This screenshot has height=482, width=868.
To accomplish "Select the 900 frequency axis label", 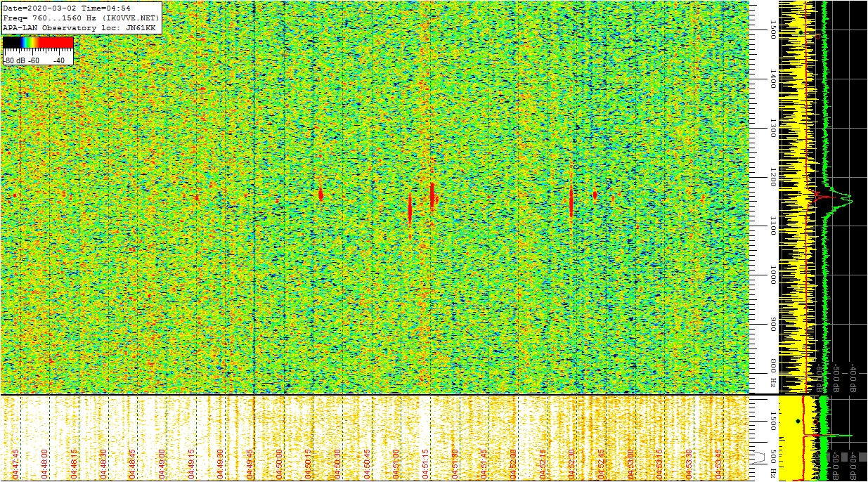I will 772,325.
